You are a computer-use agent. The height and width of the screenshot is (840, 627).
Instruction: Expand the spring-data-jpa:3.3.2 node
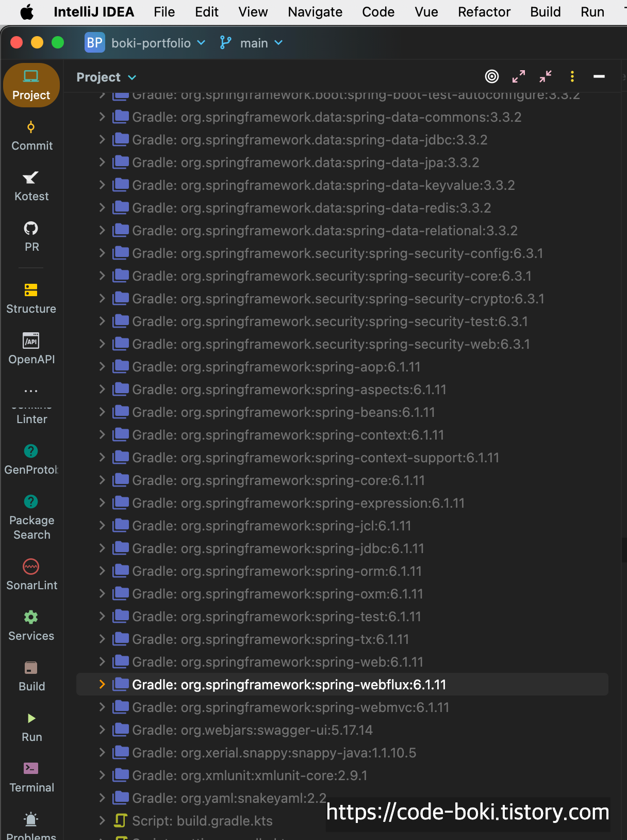tap(102, 163)
